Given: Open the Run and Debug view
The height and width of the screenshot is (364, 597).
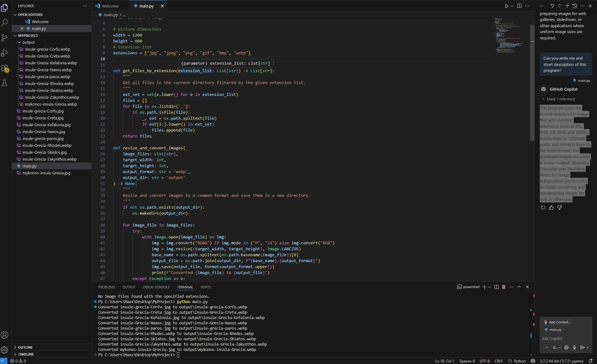Looking at the screenshot, I should (4, 53).
